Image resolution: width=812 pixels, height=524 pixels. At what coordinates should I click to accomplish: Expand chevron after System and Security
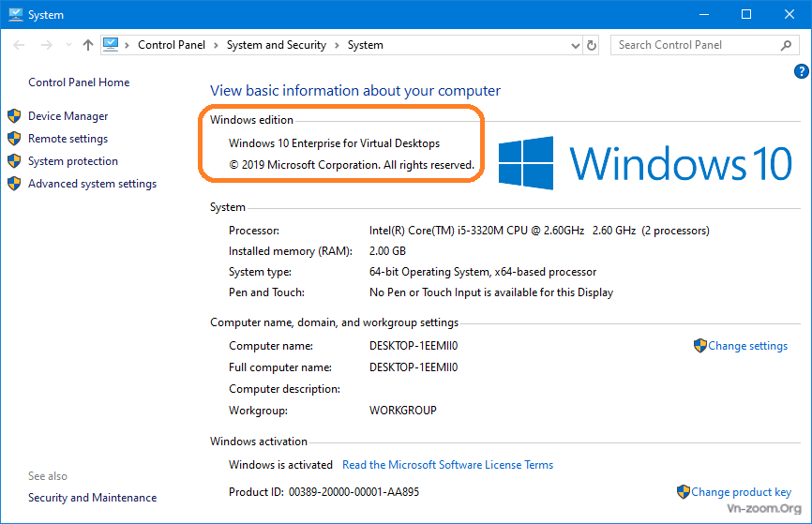338,45
